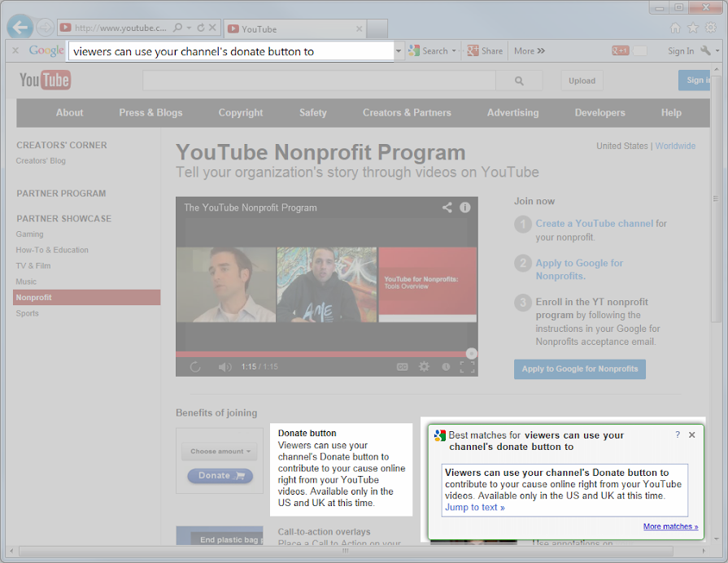Click the Google Toolbar search input field
Image resolution: width=728 pixels, height=563 pixels.
[x=230, y=51]
